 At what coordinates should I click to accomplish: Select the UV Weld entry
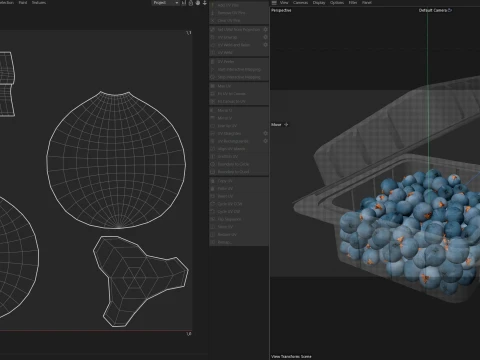tap(239, 52)
